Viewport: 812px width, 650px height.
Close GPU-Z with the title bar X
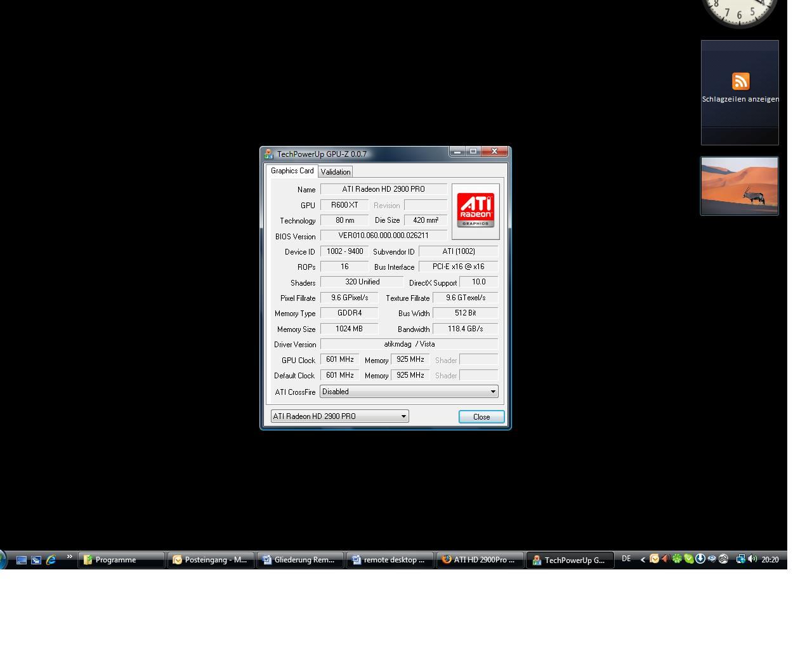[495, 152]
